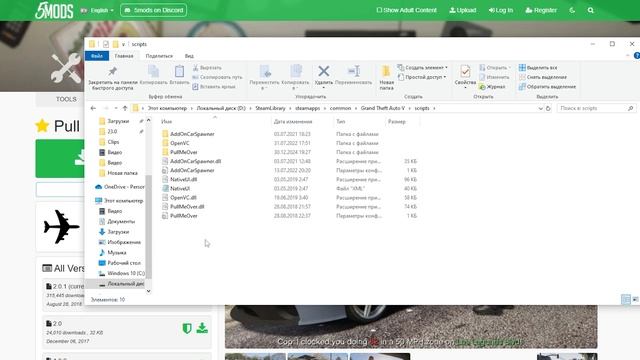Click the Copy path command

click(217, 77)
